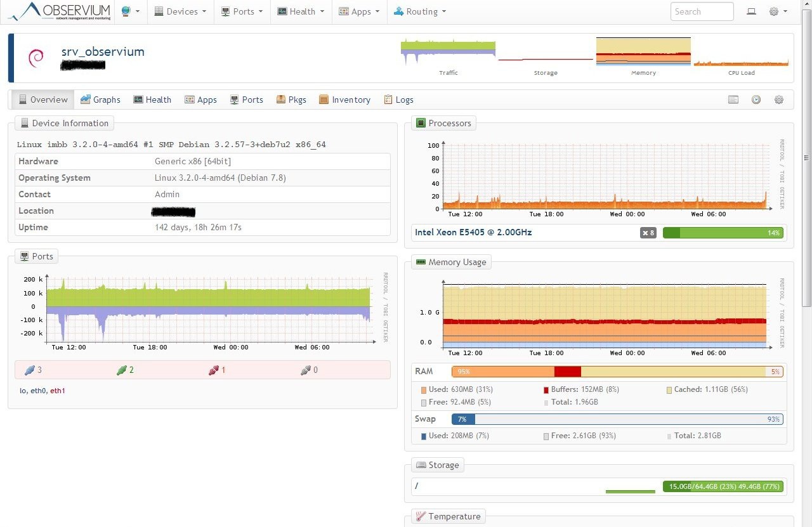812x527 pixels.
Task: Click the RAM usage bar
Action: pos(617,372)
